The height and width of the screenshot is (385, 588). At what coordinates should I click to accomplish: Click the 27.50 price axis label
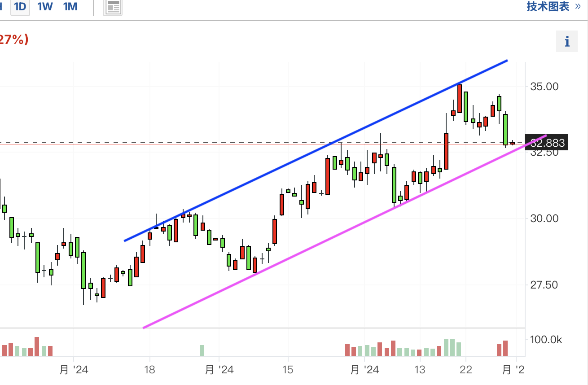coord(544,285)
